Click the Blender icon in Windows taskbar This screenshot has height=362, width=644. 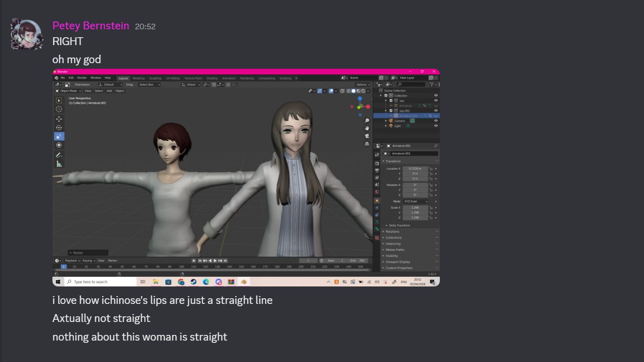(244, 282)
